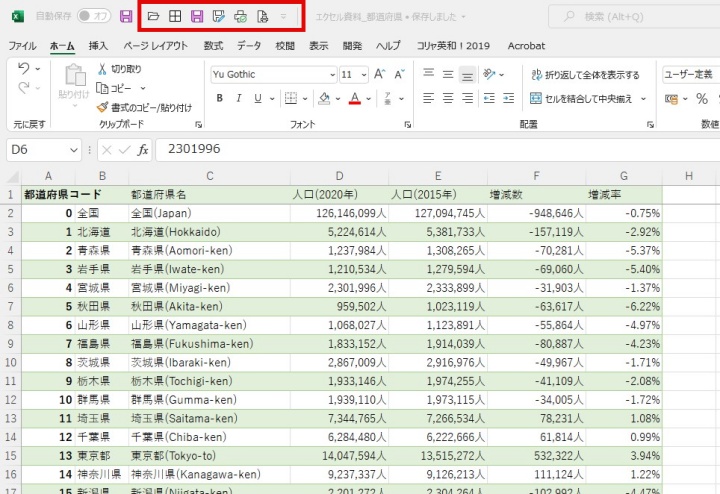The image size is (720, 494).
Task: Toggle Top Align vertical alignment
Action: pos(428,74)
